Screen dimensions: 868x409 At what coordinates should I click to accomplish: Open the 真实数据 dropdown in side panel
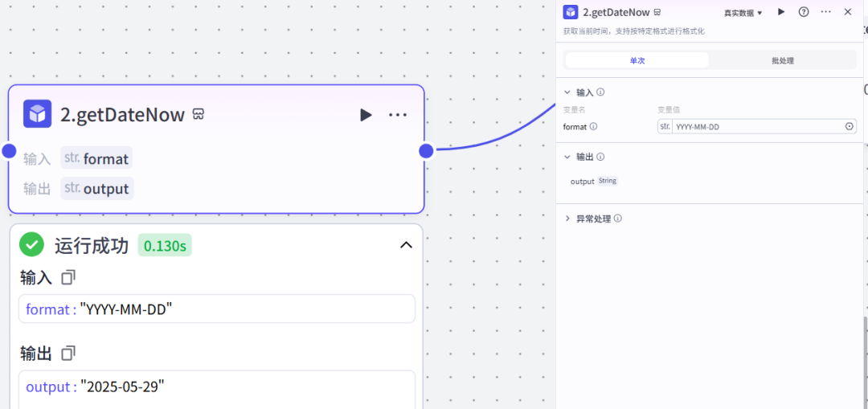743,13
